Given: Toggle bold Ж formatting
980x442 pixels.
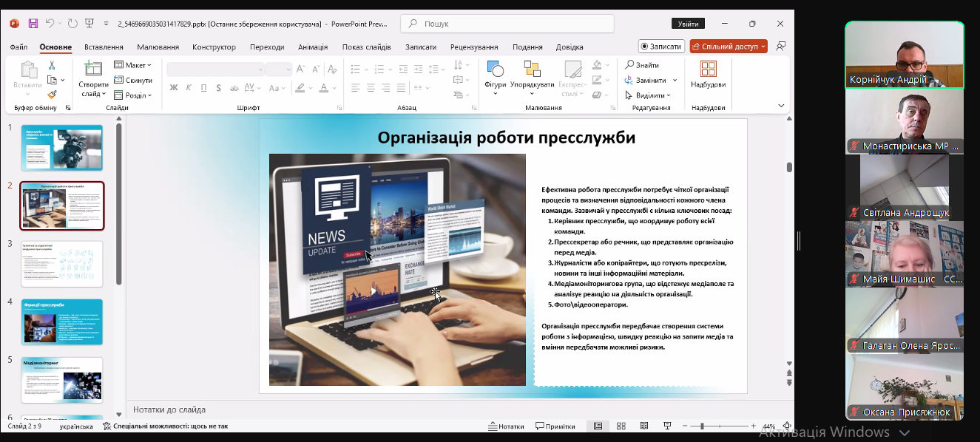Looking at the screenshot, I should pyautogui.click(x=174, y=88).
